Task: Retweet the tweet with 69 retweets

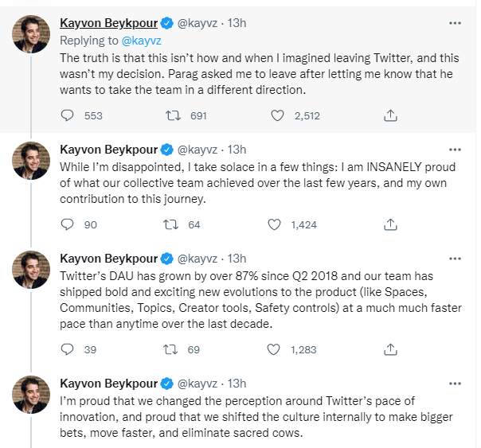Action: [x=170, y=349]
